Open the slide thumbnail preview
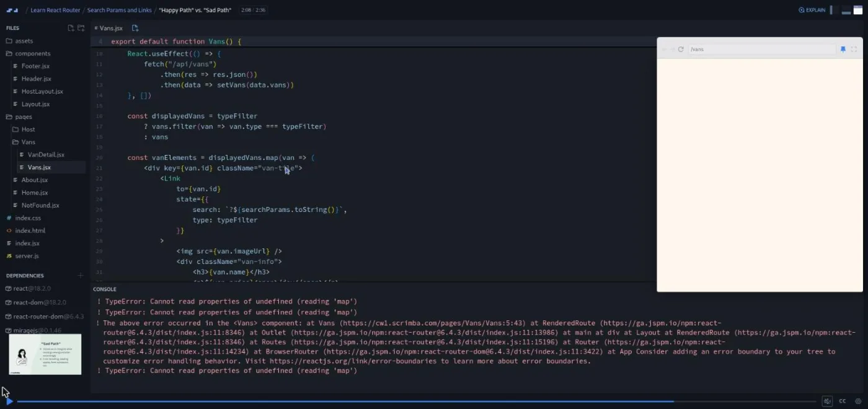 [x=45, y=354]
